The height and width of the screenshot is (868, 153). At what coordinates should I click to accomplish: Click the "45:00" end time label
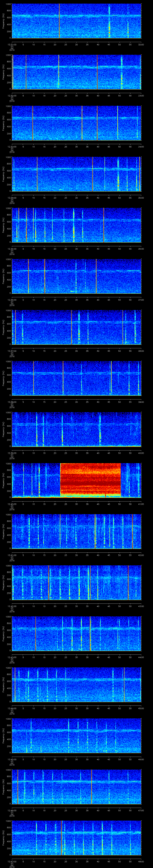(x=141, y=708)
